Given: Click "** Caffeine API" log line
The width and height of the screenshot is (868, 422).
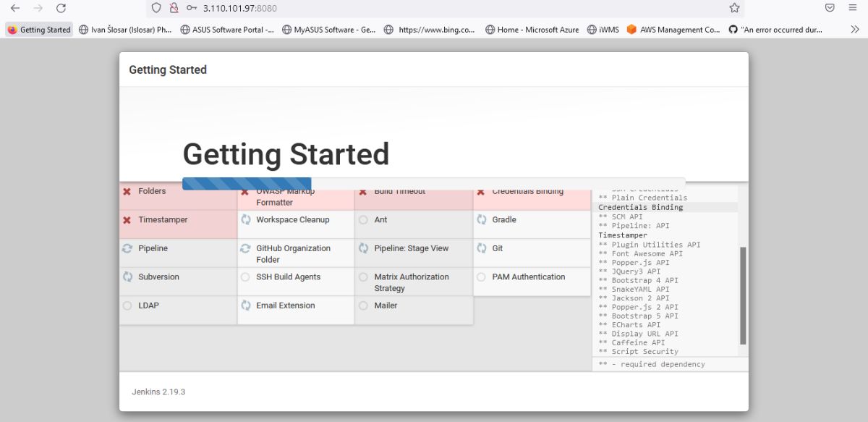Looking at the screenshot, I should (631, 342).
